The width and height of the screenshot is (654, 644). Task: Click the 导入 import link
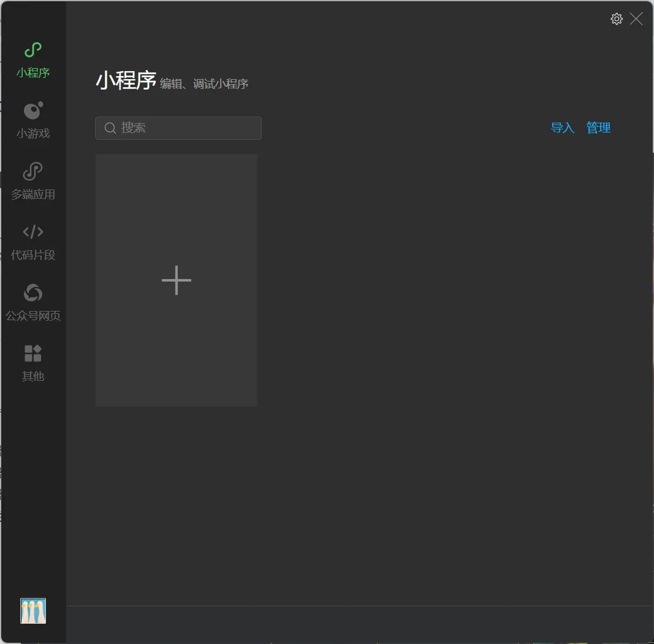pyautogui.click(x=562, y=128)
